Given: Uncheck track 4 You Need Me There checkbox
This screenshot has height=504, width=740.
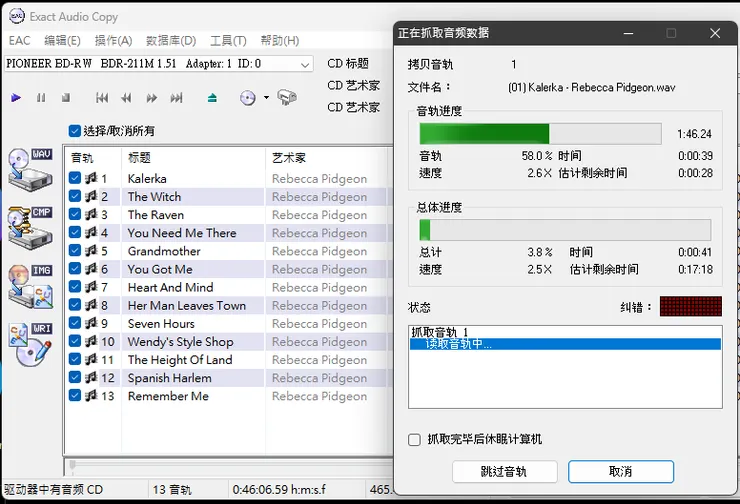Looking at the screenshot, I should (75, 232).
